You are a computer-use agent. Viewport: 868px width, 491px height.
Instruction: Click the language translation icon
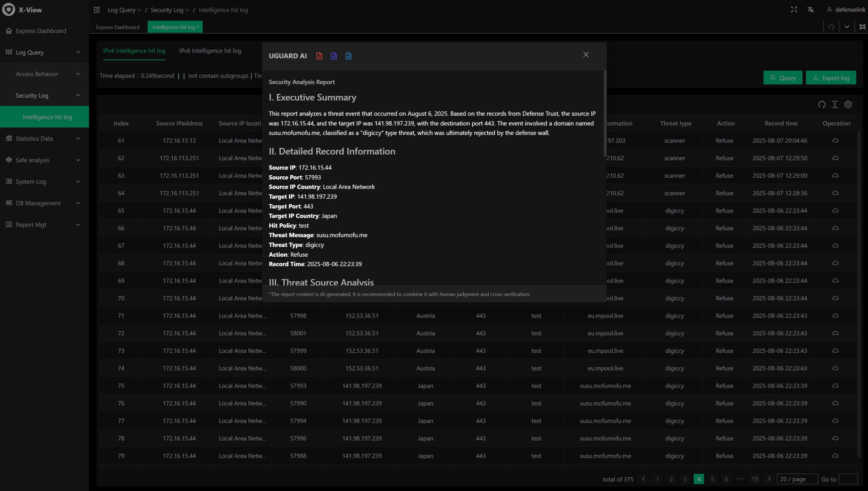(x=810, y=10)
